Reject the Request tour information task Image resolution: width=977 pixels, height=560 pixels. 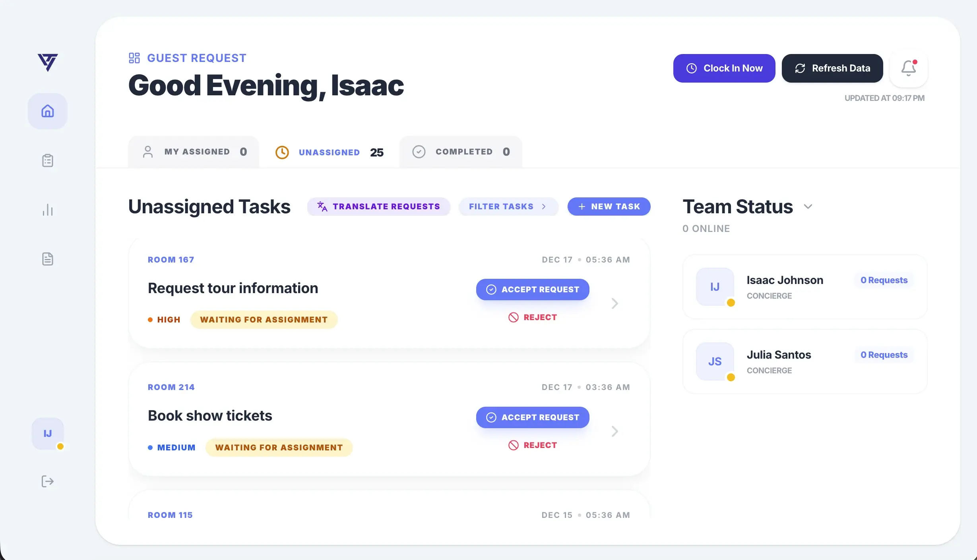[x=533, y=317]
